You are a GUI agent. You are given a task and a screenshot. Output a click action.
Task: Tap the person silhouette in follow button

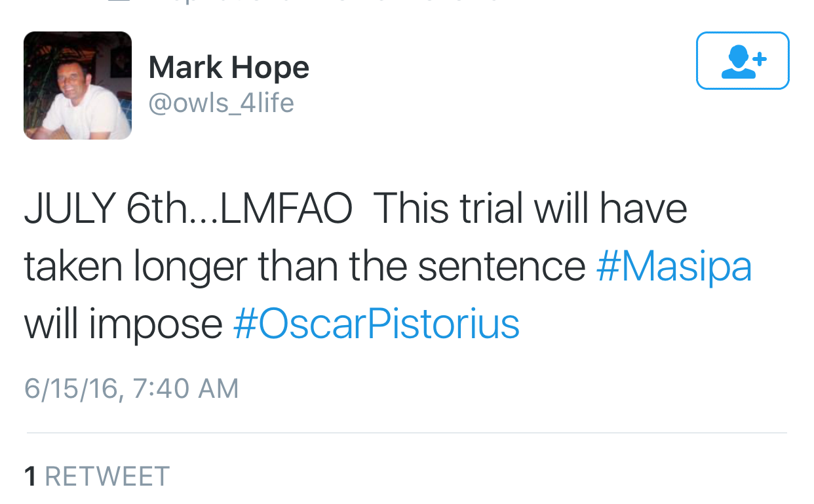click(x=737, y=61)
